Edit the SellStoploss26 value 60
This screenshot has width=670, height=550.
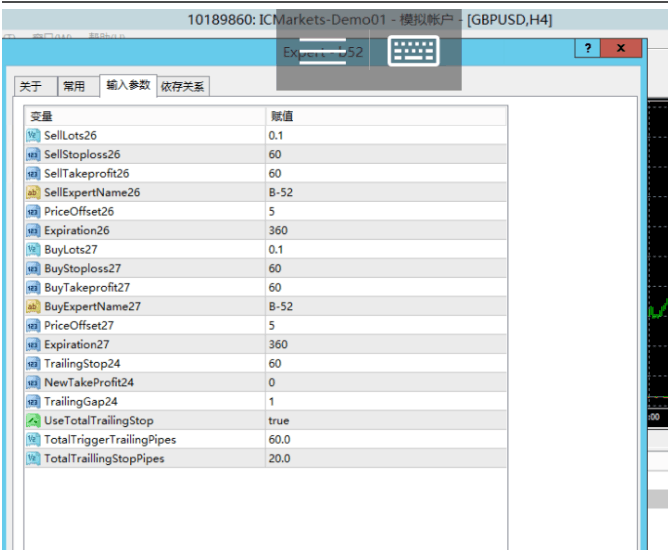point(275,154)
